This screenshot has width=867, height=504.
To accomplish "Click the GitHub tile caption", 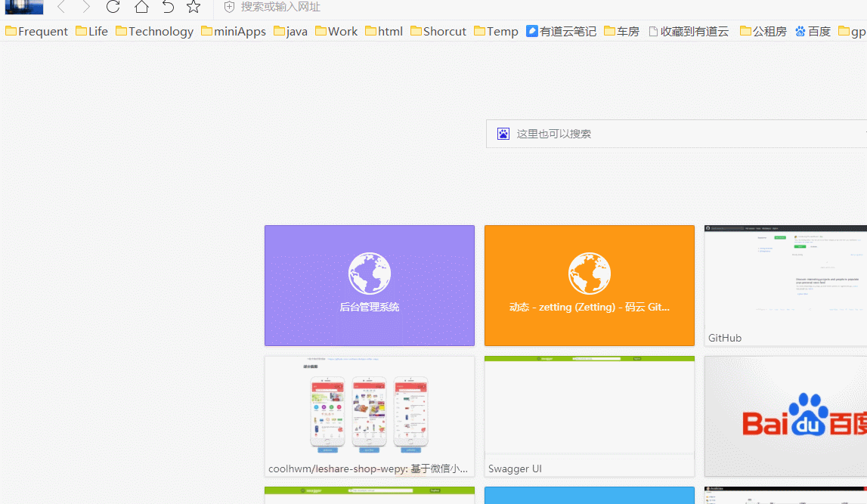I will pos(725,338).
